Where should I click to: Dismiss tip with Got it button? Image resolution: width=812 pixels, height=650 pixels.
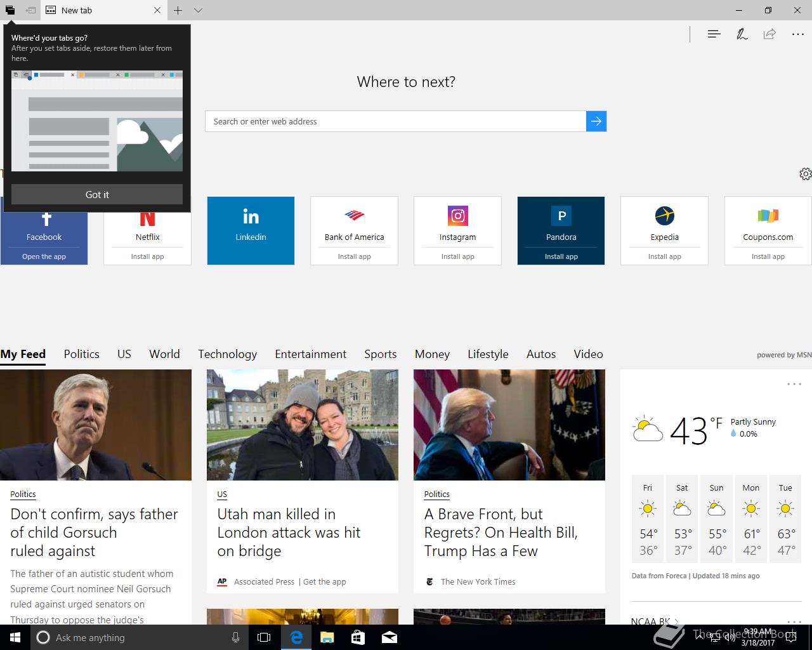coord(97,194)
